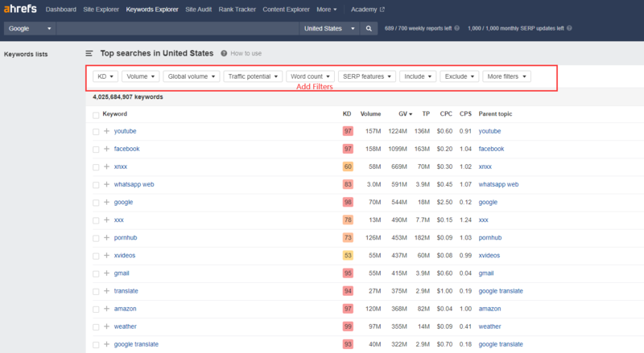Check the youtube row checkbox
This screenshot has height=353, width=644.
coord(96,132)
